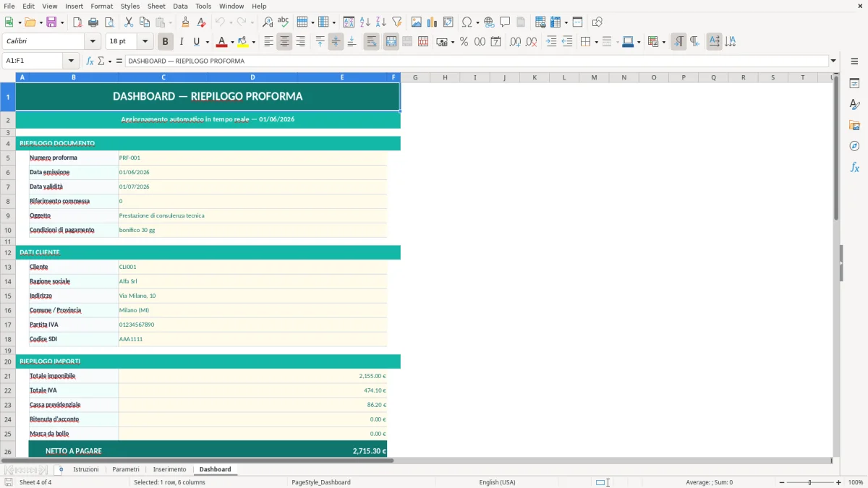Switch to the Parametri sheet tab
This screenshot has width=868, height=488.
tap(126, 469)
